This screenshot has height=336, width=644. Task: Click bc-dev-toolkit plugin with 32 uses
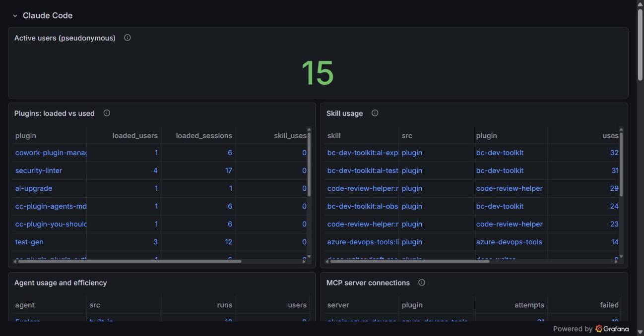(x=500, y=153)
